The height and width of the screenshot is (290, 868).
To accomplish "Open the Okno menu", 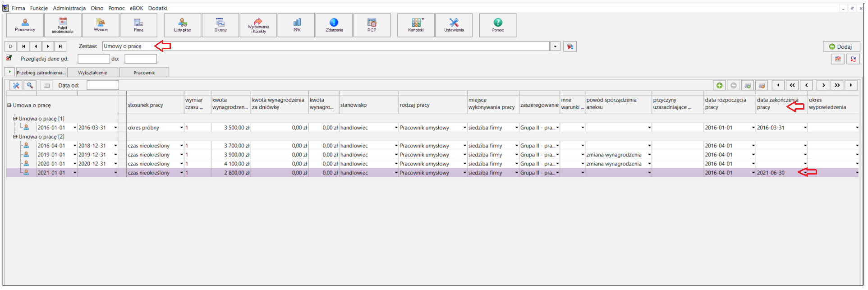I will click(x=97, y=8).
